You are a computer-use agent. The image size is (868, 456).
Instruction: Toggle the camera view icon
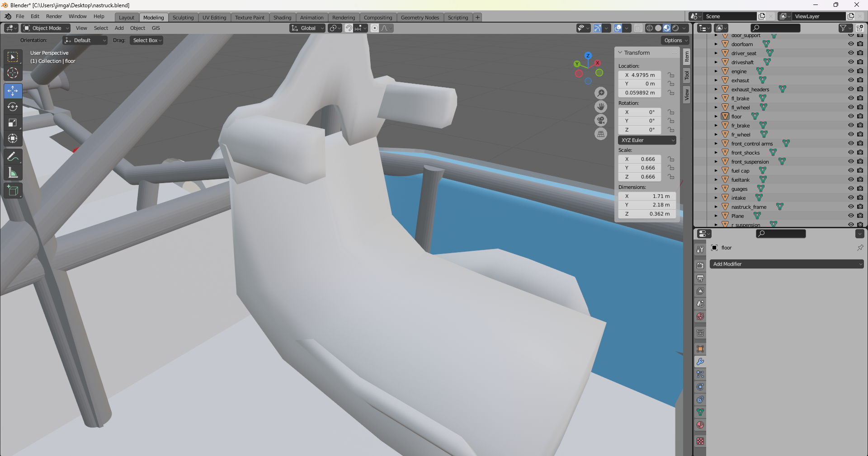click(601, 120)
